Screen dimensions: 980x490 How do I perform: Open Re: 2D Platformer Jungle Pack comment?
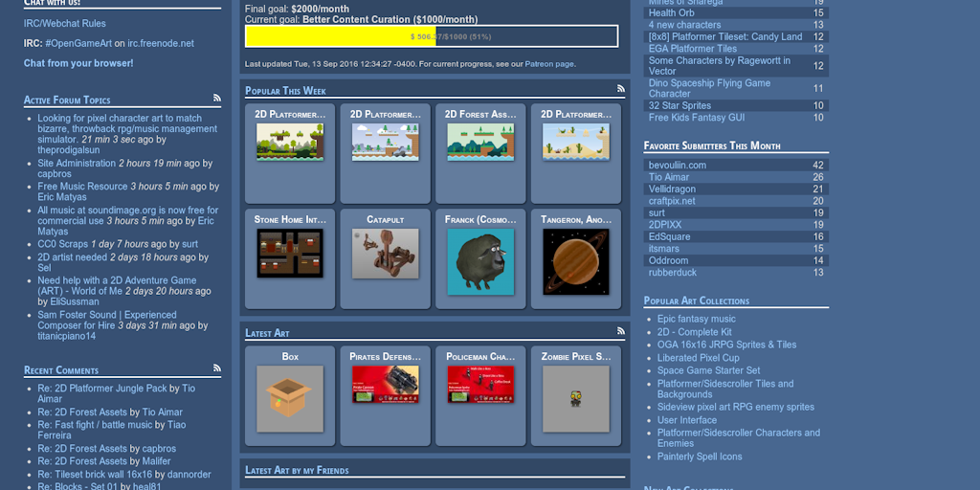tap(101, 389)
